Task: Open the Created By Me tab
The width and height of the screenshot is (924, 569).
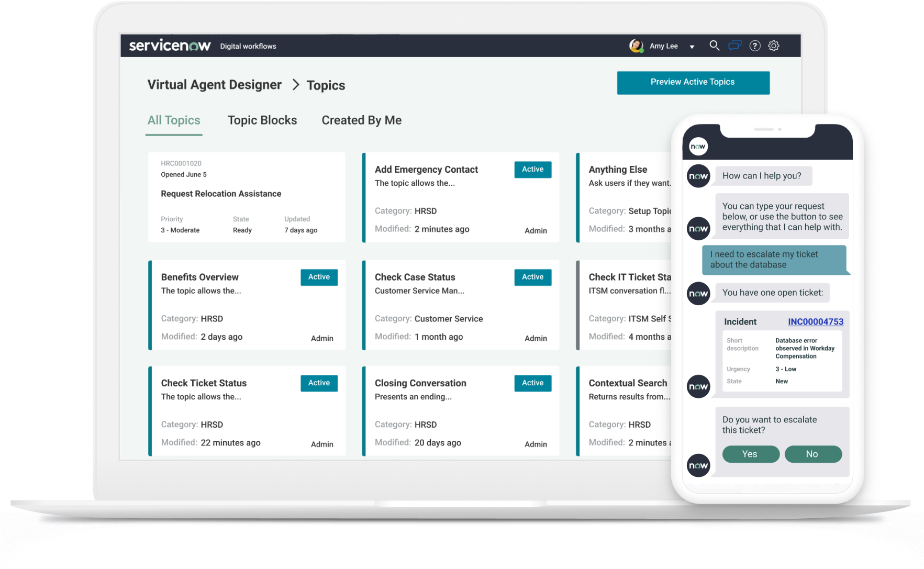Action: tap(361, 120)
